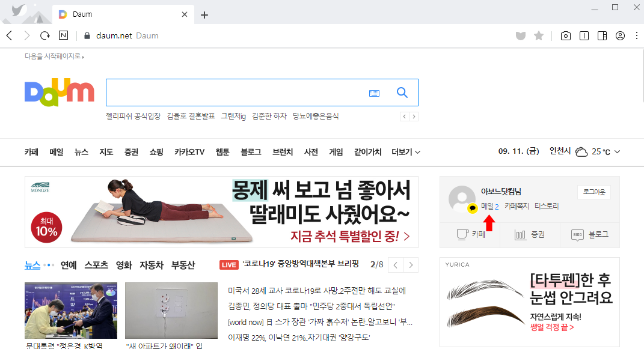This screenshot has height=349, width=644.
Task: Click the magnifier search button
Action: pyautogui.click(x=402, y=93)
